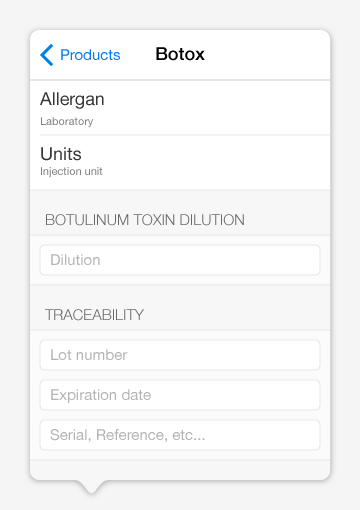Click the popover pointer arrow at bottom

pos(91,487)
